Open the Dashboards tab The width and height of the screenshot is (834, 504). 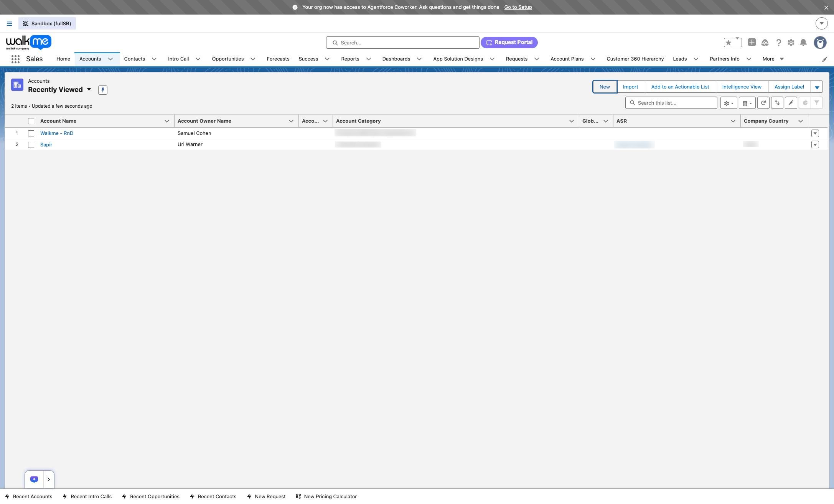(396, 59)
